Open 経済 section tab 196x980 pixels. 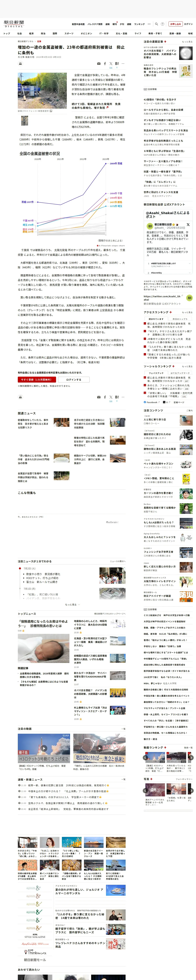point(31,33)
